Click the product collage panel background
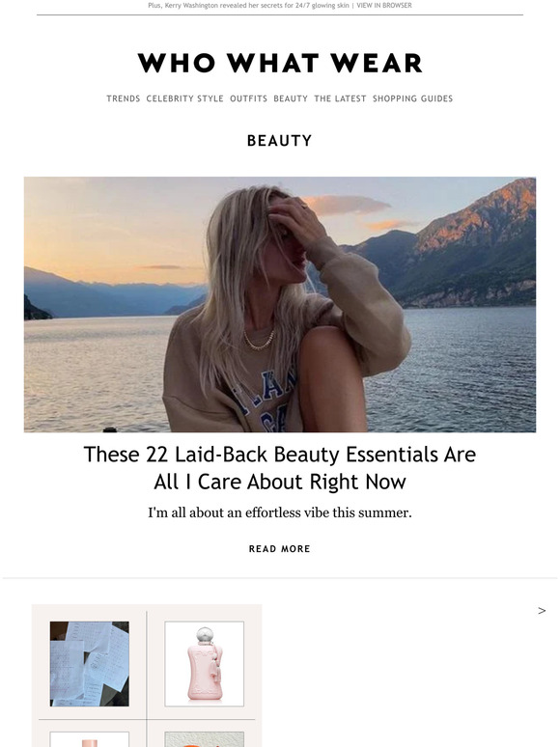Screen dimensions: 560x747 [147, 676]
